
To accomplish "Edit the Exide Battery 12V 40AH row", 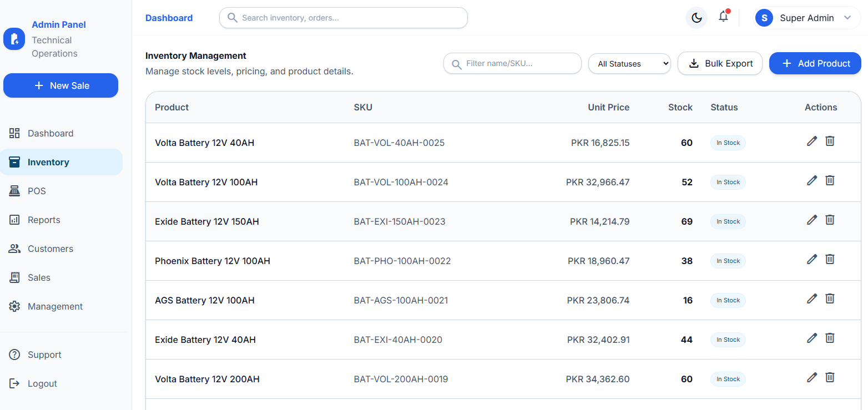I will coord(812,338).
